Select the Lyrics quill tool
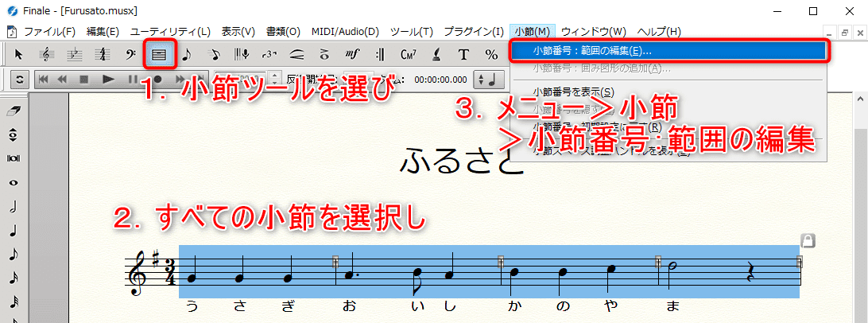This screenshot has width=868, height=323. (x=436, y=54)
